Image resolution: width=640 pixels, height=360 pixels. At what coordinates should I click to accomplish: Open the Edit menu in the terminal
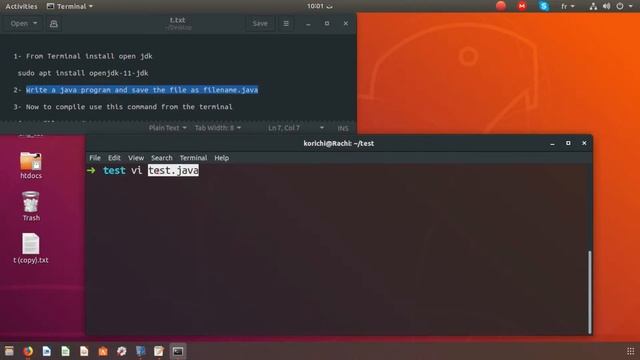point(114,158)
